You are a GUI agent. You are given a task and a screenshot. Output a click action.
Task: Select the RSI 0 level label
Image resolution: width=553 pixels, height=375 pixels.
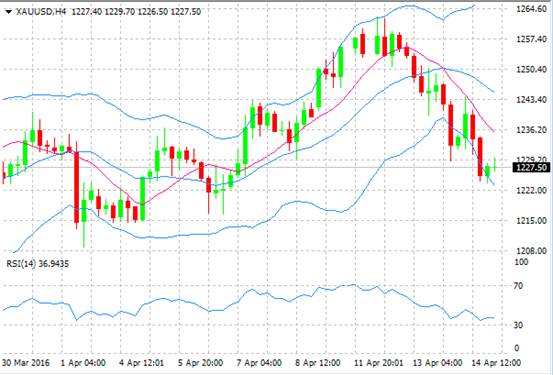(x=517, y=348)
